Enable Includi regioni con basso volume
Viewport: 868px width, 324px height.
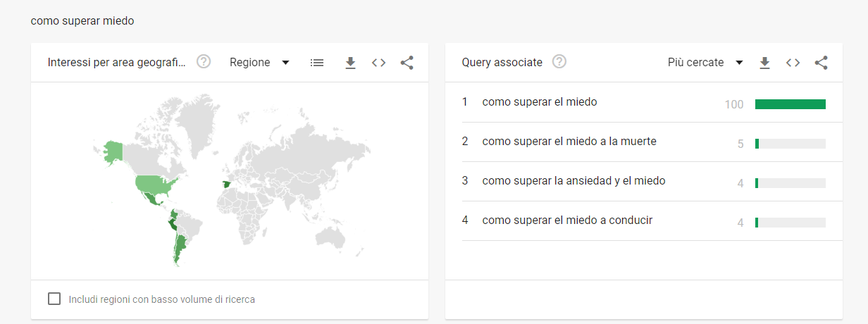(x=54, y=299)
